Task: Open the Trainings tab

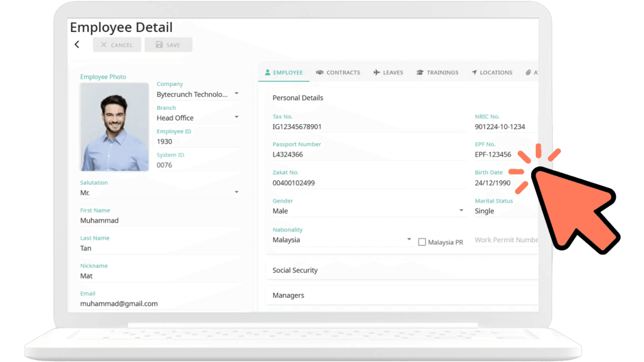Action: click(x=437, y=72)
